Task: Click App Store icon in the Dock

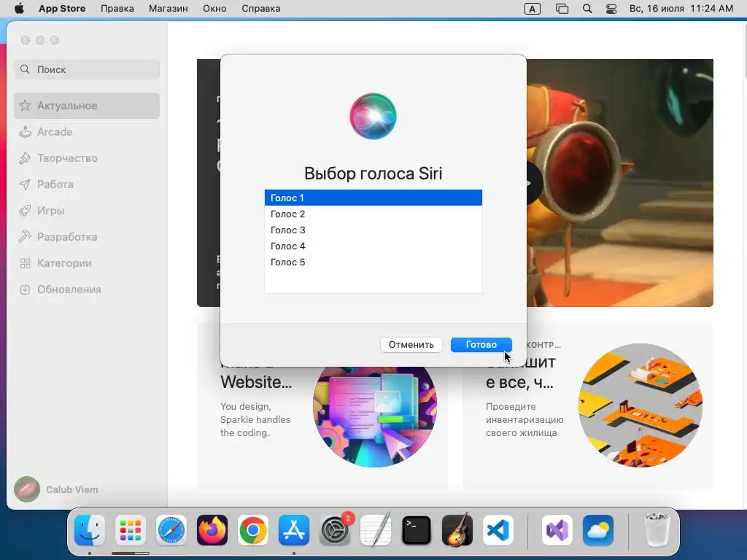Action: point(294,530)
